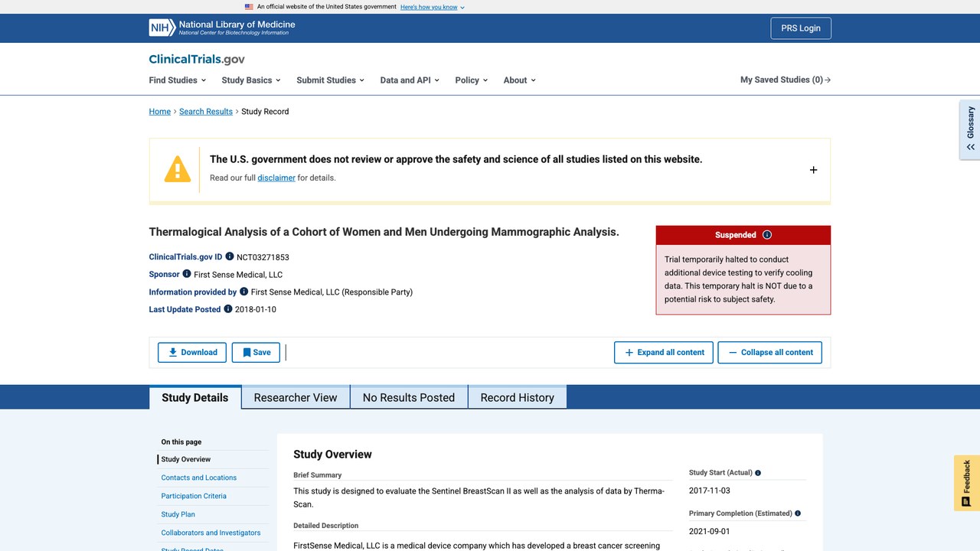980x551 pixels.
Task: Click info icon next to Study Start (Actual)
Action: pos(758,473)
